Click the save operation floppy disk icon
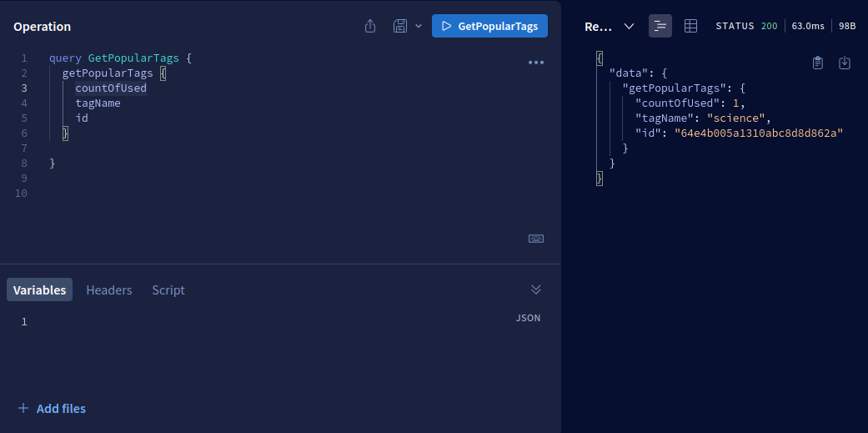868x433 pixels. click(400, 26)
